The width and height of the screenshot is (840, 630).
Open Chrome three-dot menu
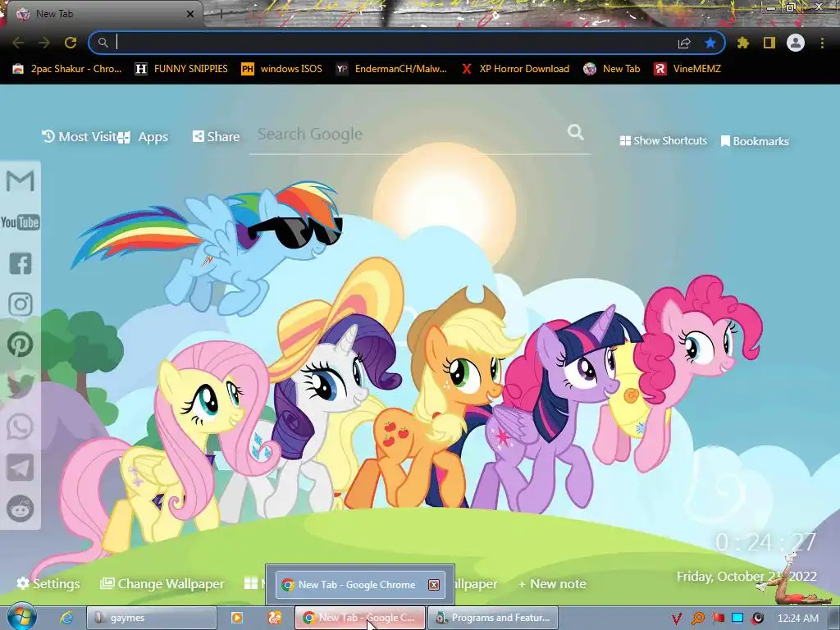tap(822, 43)
